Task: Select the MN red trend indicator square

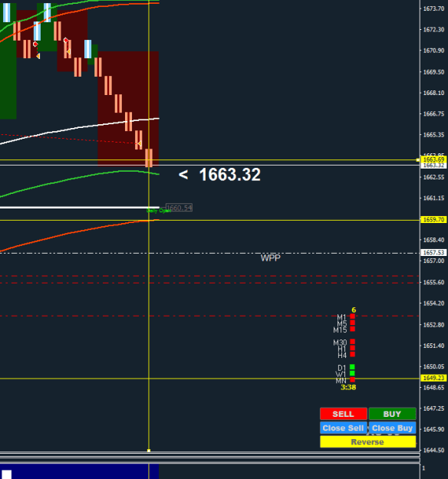Action: point(352,379)
